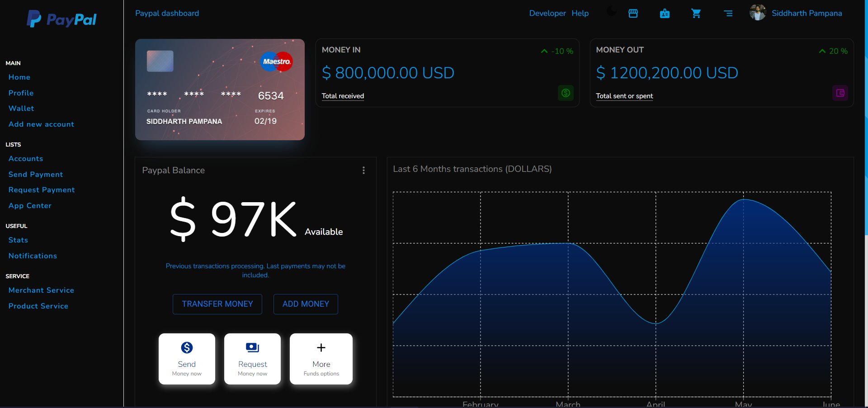Open the marketplace store icon
868x408 pixels.
pos(633,14)
